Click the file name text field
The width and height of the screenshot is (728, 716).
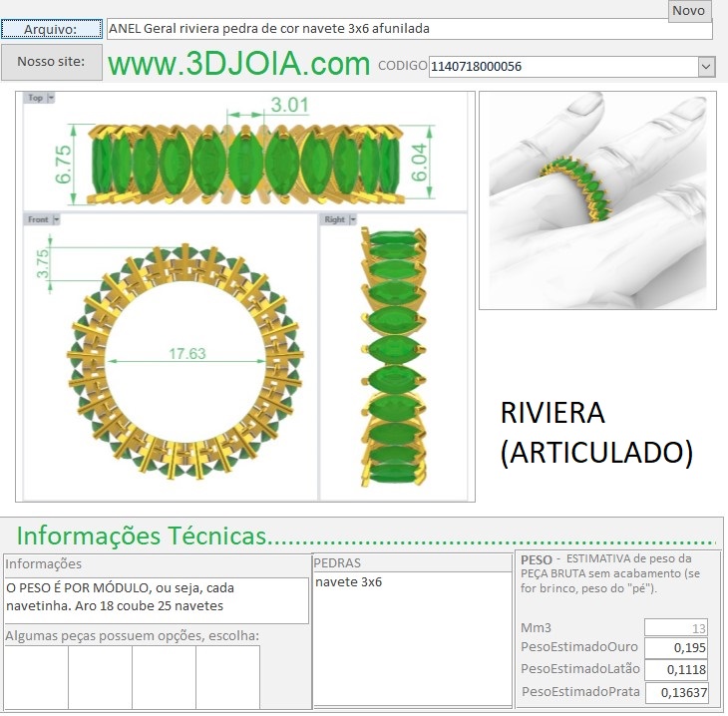tap(409, 30)
